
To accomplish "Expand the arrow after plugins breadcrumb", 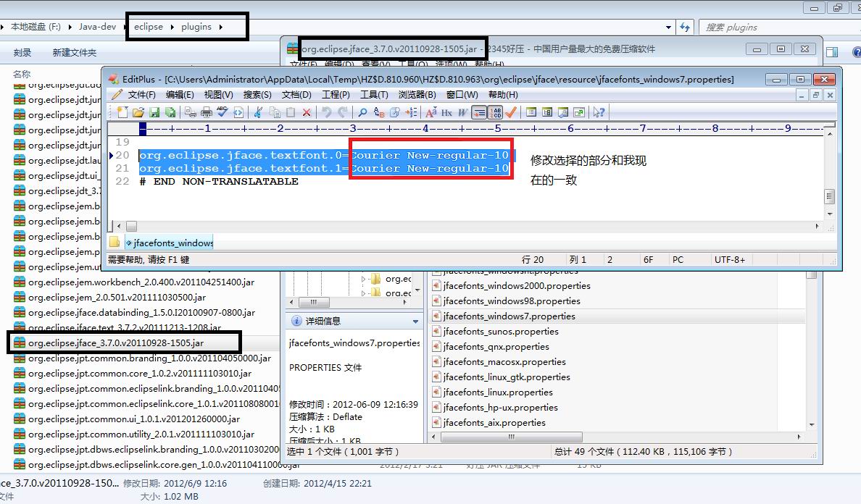I will (221, 27).
